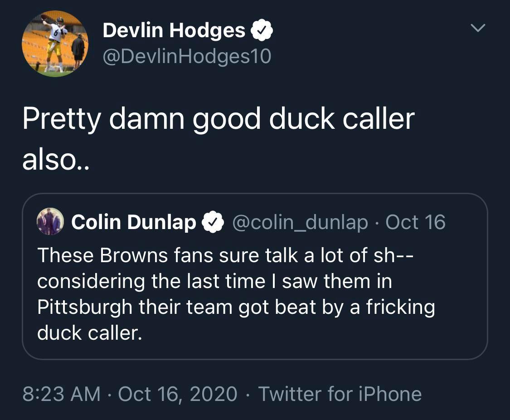510x420 pixels.
Task: Open Colin Dunlap's small avatar
Action: coord(50,222)
